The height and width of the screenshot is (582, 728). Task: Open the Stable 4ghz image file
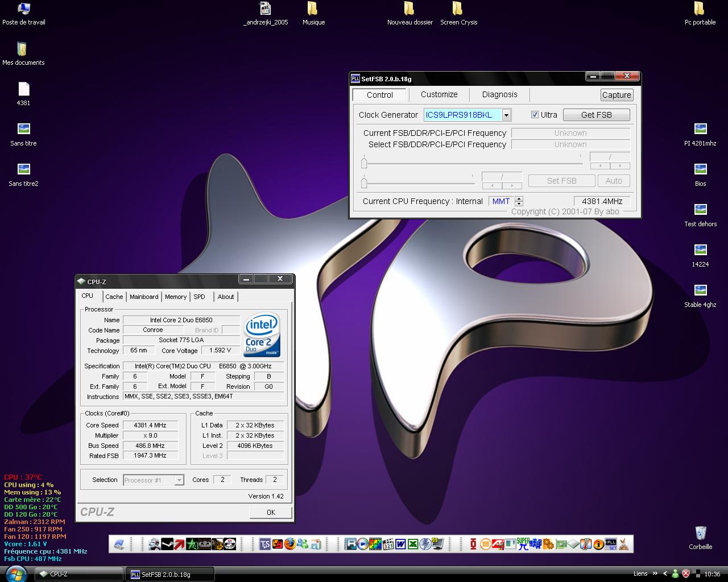point(700,296)
